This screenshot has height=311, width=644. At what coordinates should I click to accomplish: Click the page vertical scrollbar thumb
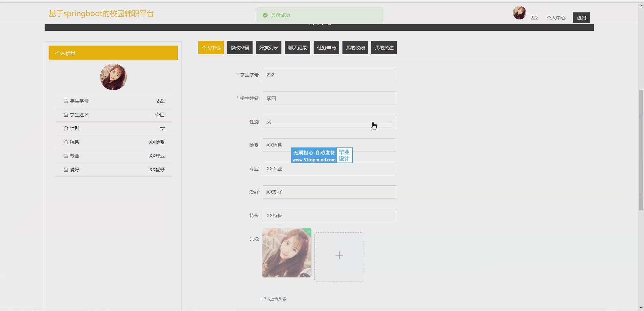pyautogui.click(x=641, y=150)
